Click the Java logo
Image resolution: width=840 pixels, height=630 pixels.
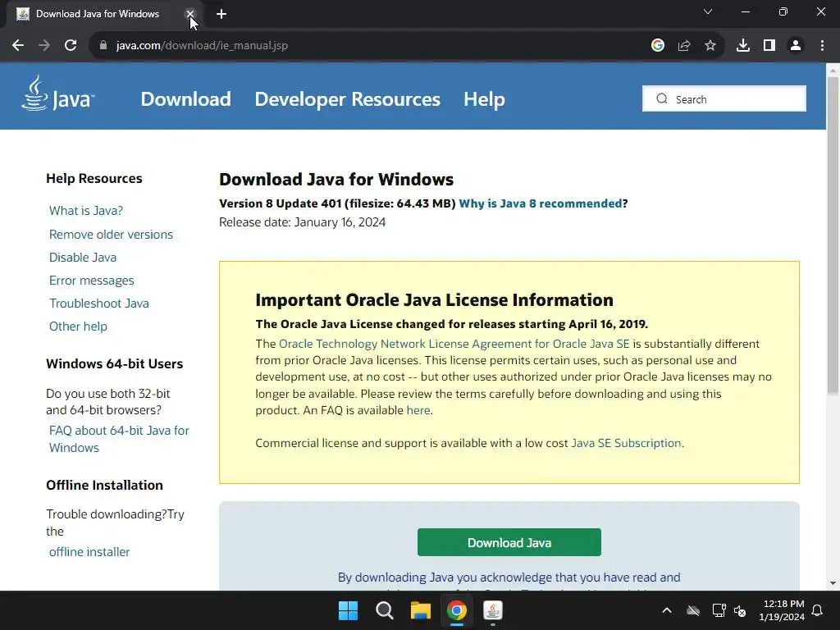pos(58,94)
